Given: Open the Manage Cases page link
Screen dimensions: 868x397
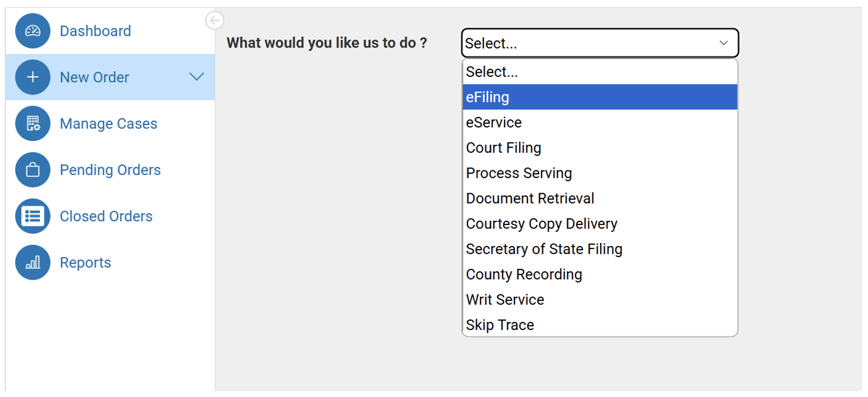Looking at the screenshot, I should [x=109, y=123].
